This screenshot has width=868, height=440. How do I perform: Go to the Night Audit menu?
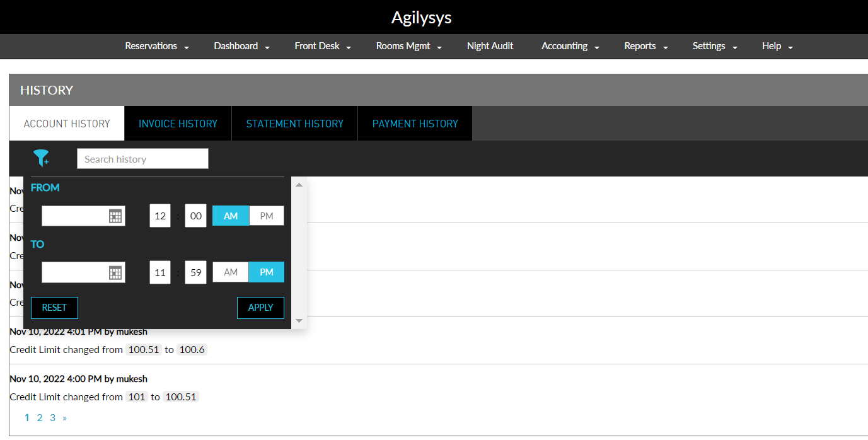click(x=490, y=46)
